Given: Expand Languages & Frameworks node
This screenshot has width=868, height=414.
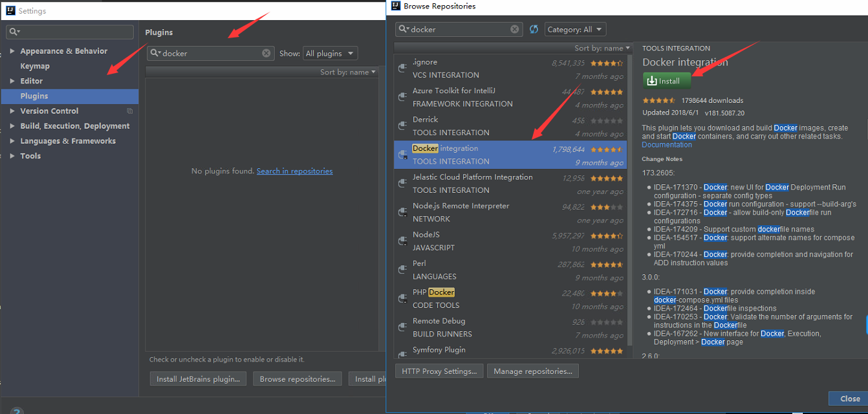Looking at the screenshot, I should pyautogui.click(x=12, y=141).
